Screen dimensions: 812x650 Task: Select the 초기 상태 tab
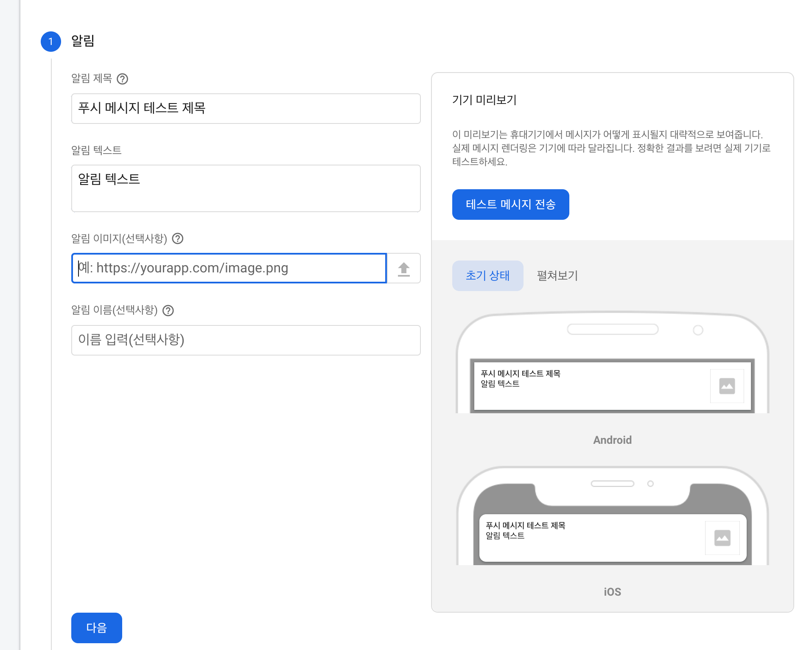(x=487, y=276)
